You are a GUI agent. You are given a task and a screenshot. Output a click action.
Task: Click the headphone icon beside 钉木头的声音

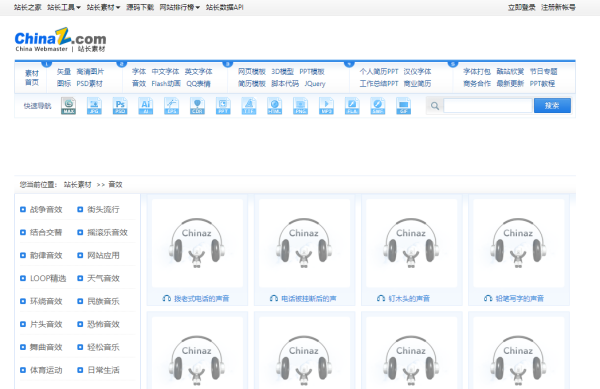pyautogui.click(x=381, y=298)
